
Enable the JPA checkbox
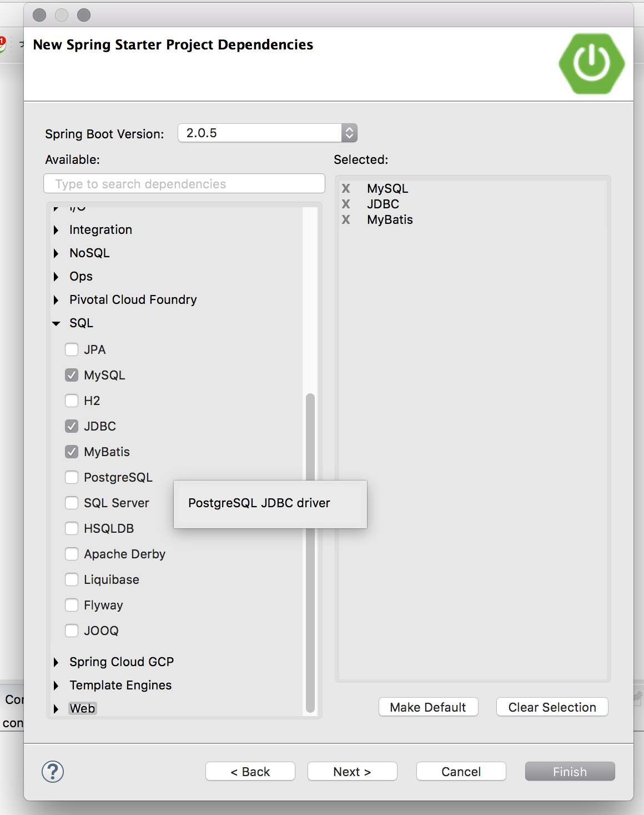point(72,349)
